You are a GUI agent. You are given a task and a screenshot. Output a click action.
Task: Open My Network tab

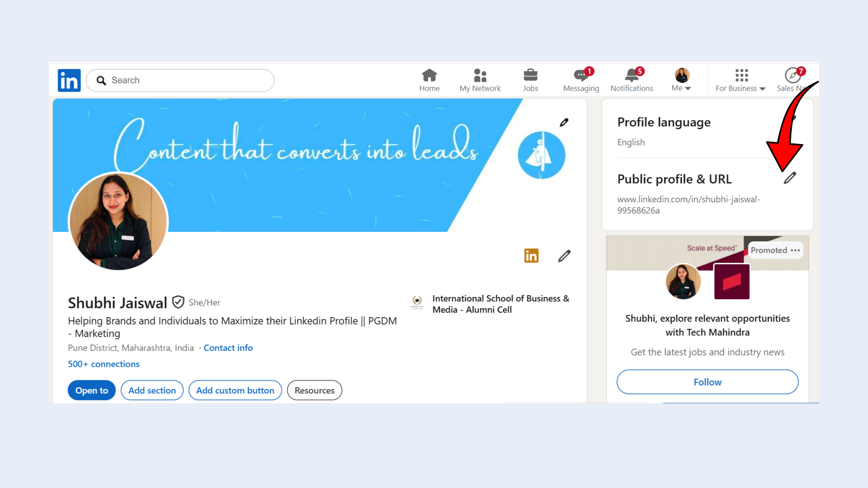(480, 80)
